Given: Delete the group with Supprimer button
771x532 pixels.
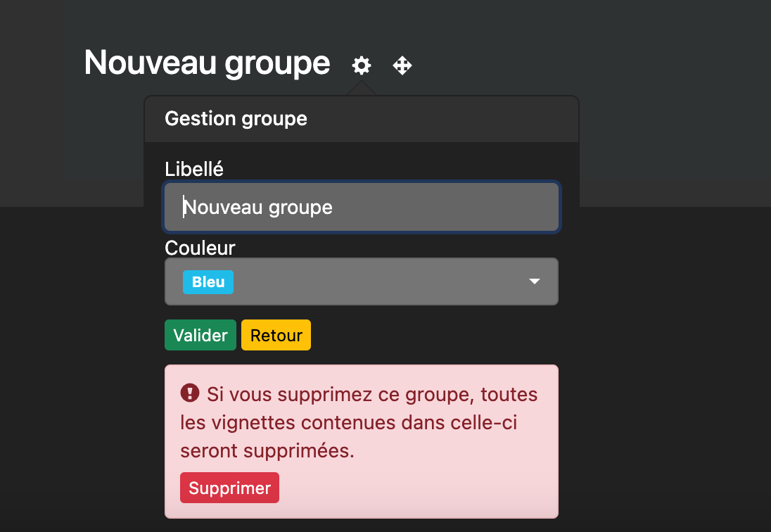Looking at the screenshot, I should click(x=229, y=488).
